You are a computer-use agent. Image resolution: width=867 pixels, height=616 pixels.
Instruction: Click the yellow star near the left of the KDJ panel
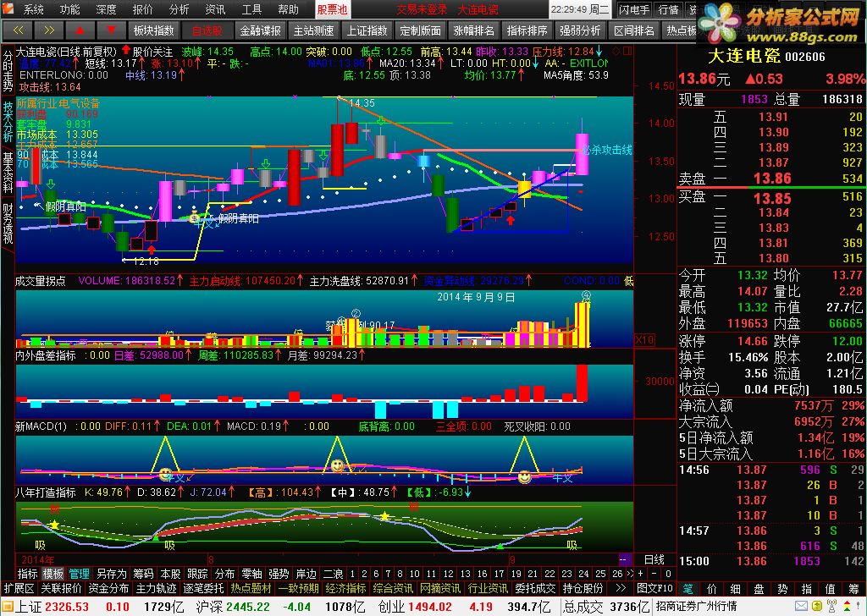pyautogui.click(x=54, y=525)
